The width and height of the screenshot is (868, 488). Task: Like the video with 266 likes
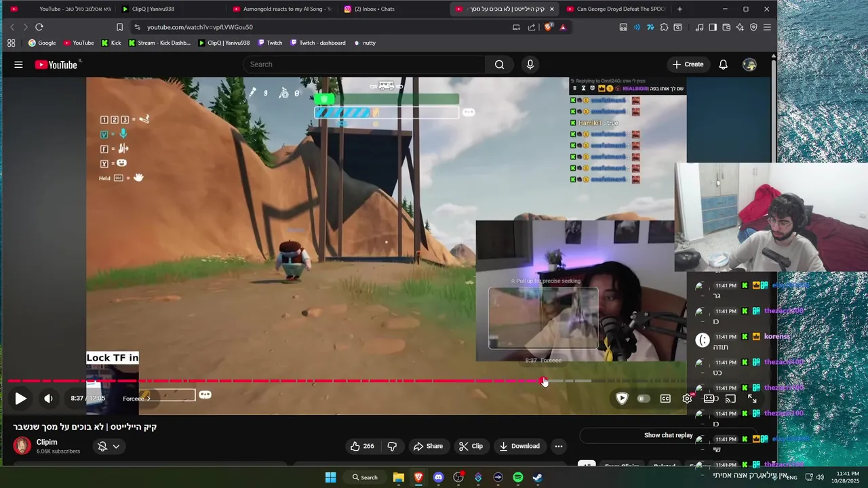tap(362, 446)
